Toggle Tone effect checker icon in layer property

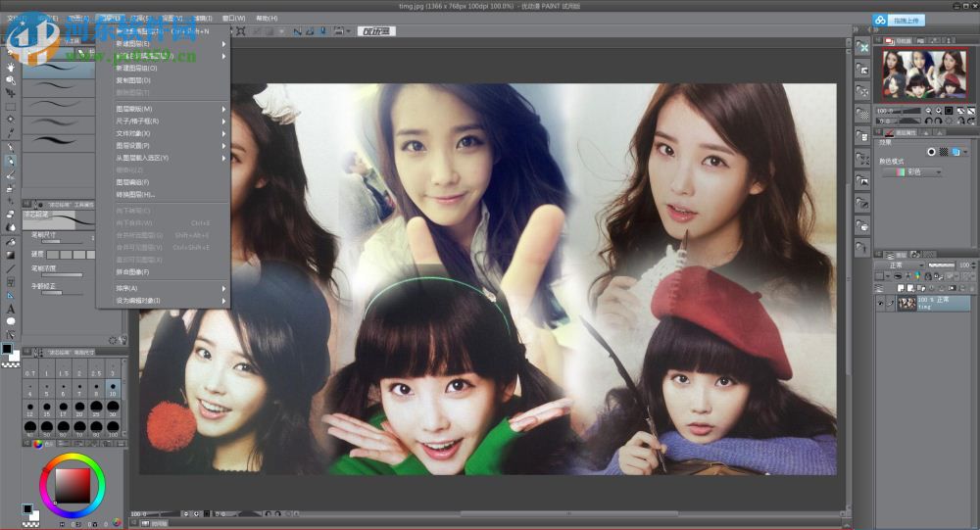tap(944, 152)
